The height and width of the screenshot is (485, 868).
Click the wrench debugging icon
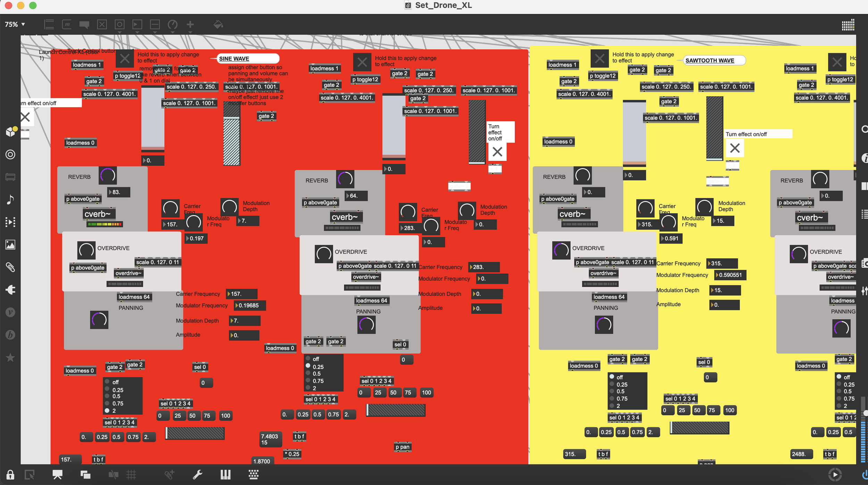coord(198,475)
